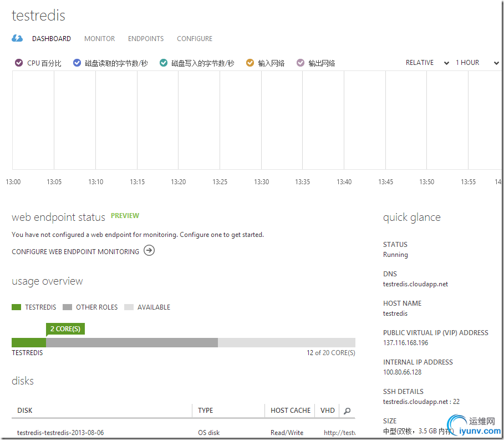Select the DASHBOARD tab
Screen dimensions: 504x440
(52, 39)
